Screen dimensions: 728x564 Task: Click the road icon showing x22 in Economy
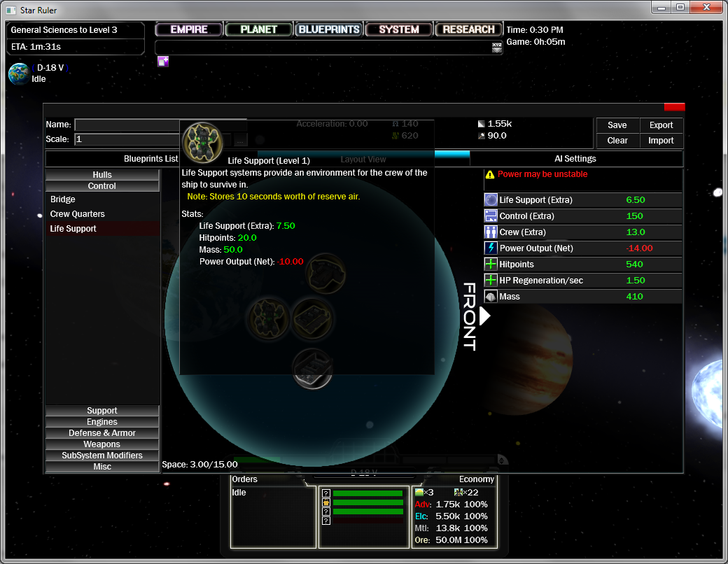(458, 492)
